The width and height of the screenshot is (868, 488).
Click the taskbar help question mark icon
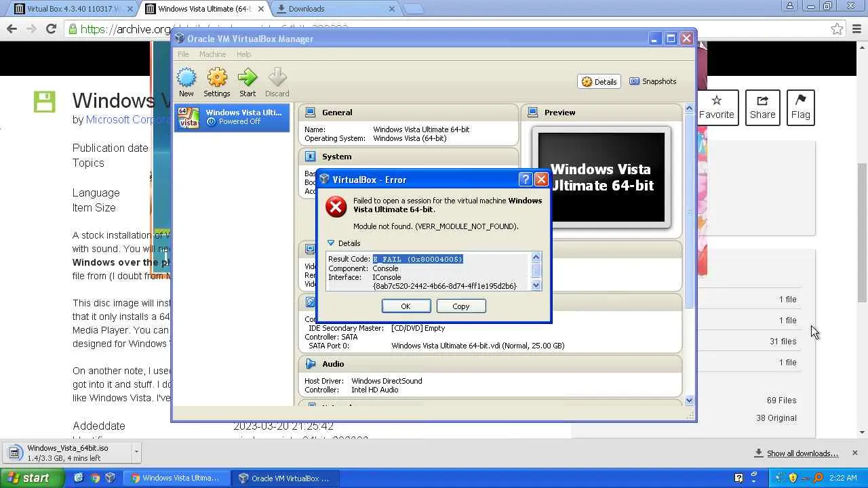coord(738,478)
